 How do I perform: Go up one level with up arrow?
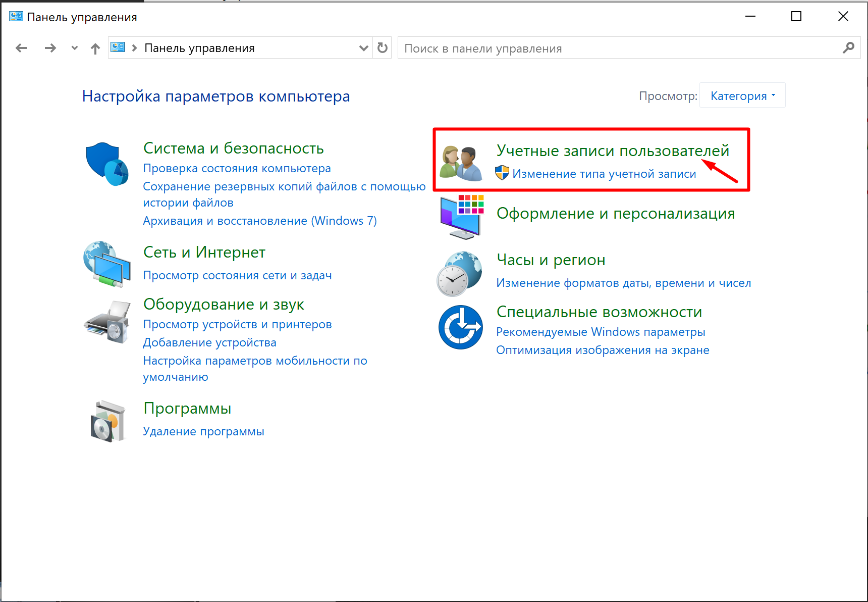[x=95, y=48]
